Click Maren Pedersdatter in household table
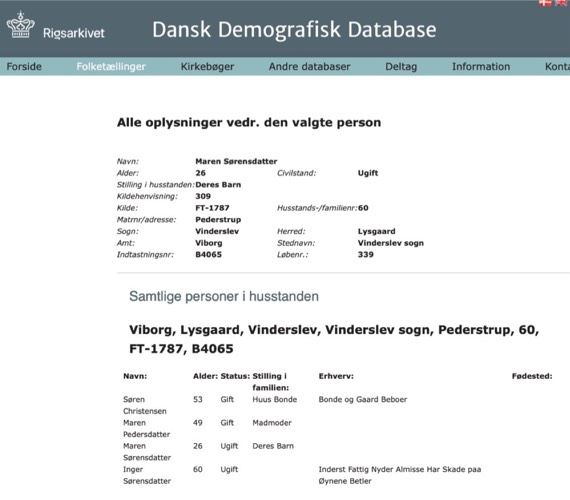The width and height of the screenshot is (570, 500). [x=146, y=428]
